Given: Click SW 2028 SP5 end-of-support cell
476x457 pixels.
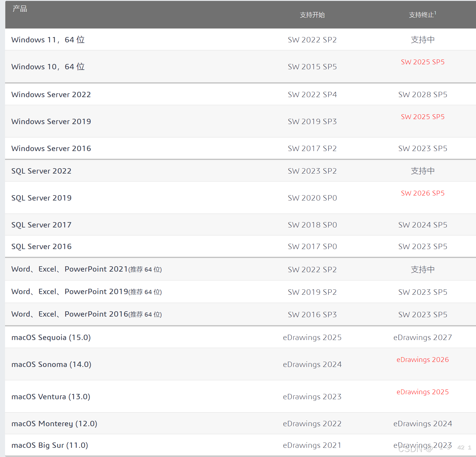Looking at the screenshot, I should [423, 94].
